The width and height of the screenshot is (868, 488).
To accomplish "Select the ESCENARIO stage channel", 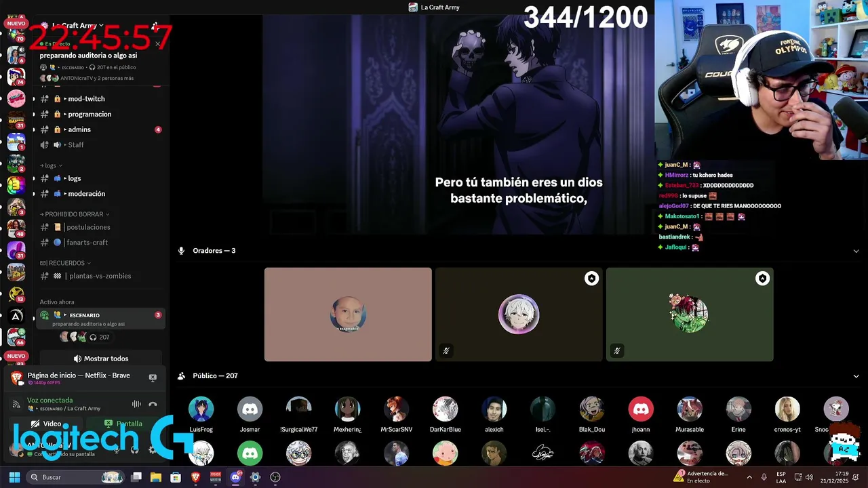I will [100, 319].
